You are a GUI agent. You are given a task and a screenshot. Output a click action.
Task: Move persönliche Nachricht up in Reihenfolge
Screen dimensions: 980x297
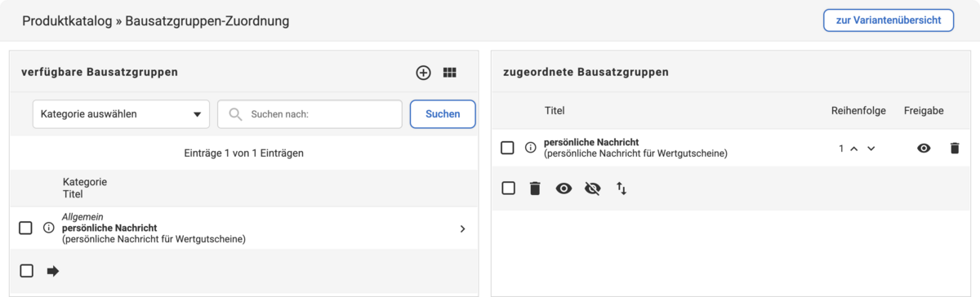coord(854,148)
